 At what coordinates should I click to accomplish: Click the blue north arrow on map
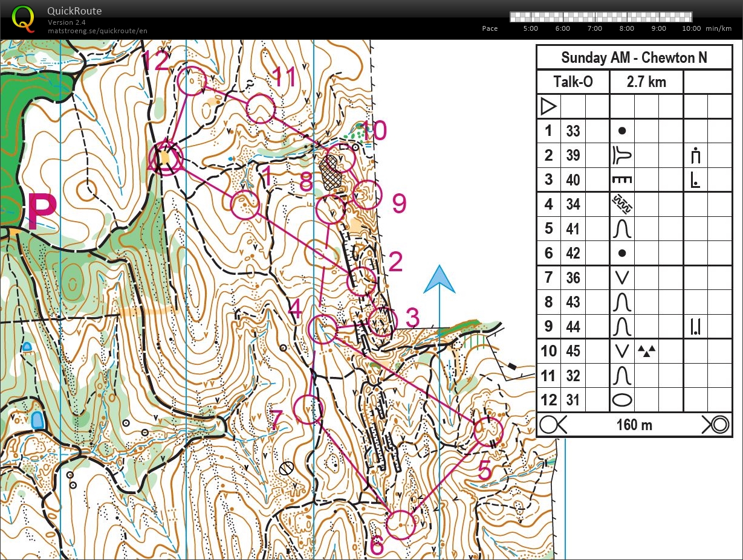coord(439,280)
